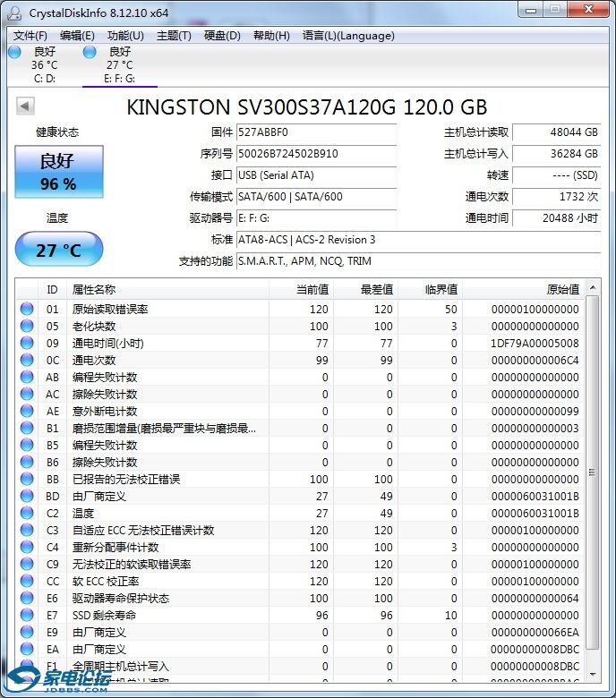This screenshot has height=698, width=616.
Task: Click the supported features field S.M.A.R.T., APM, NCQ, TRIM
Action: [418, 261]
